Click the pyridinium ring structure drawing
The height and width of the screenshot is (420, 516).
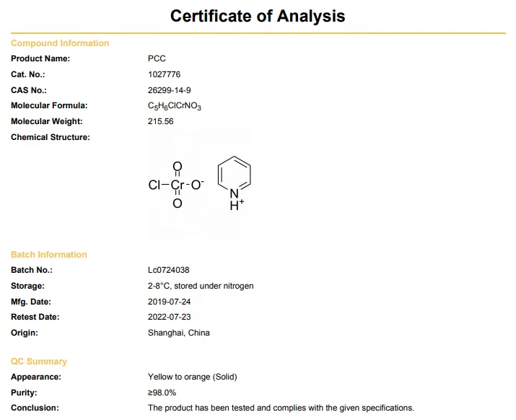coord(234,184)
